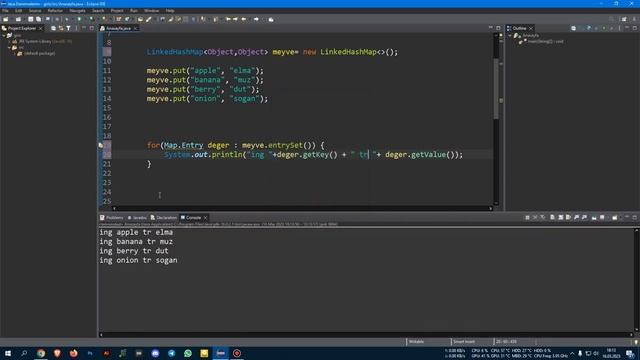Click the console line "ing apple tr elma"
This screenshot has height=360, width=640.
[136, 232]
